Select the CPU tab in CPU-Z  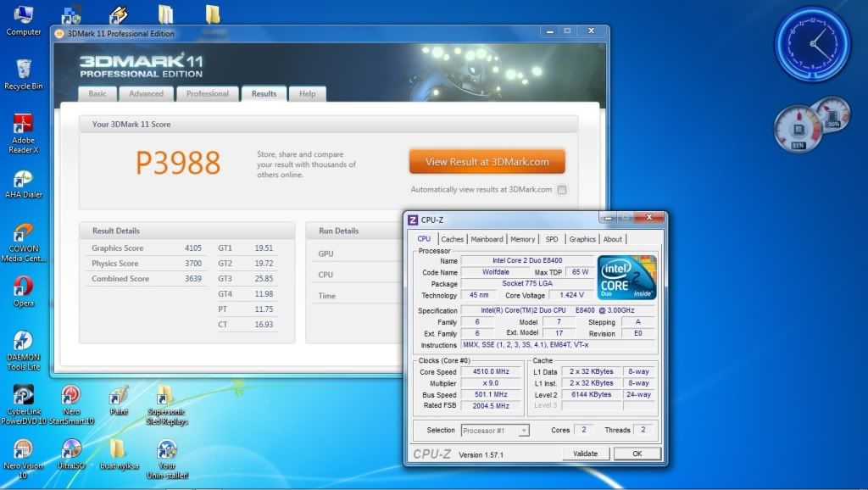click(x=424, y=238)
